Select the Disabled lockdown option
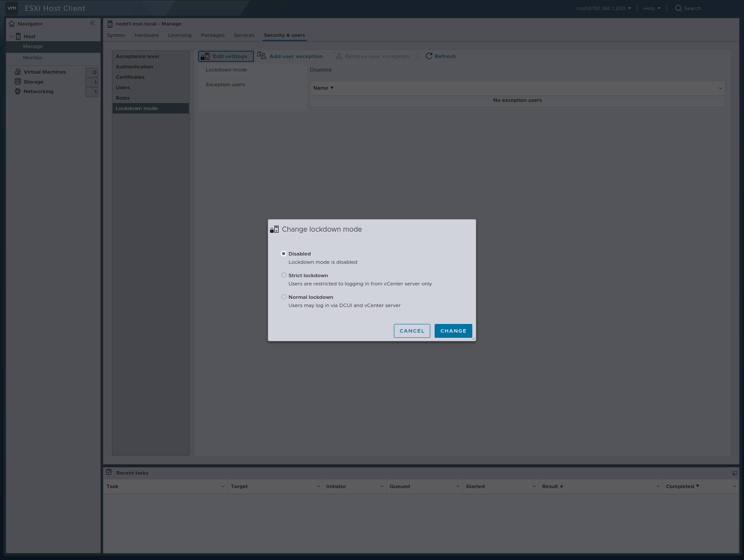 coord(284,253)
